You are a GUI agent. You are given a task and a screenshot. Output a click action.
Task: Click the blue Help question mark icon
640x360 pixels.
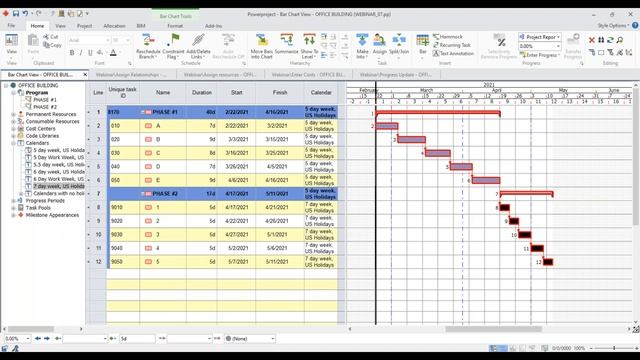tap(635, 25)
